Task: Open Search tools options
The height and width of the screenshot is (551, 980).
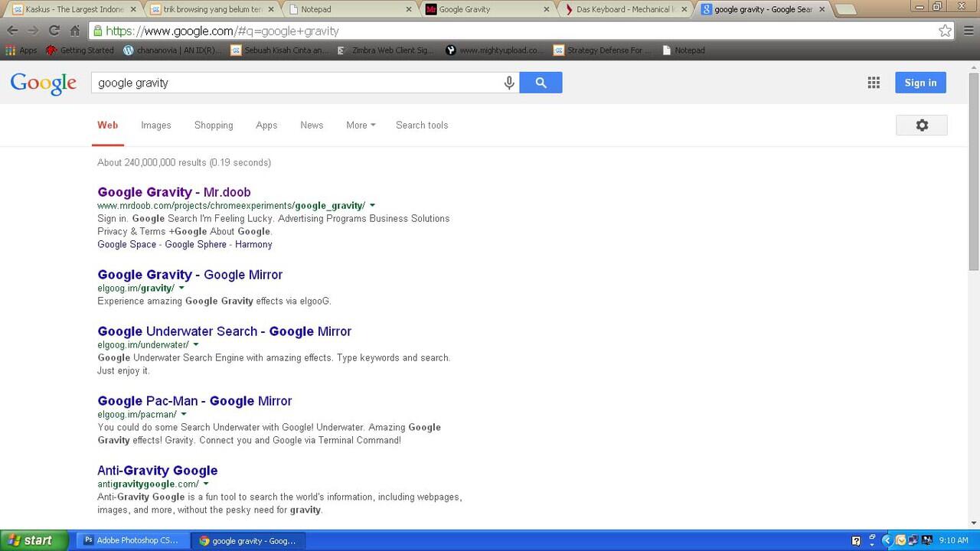Action: point(422,126)
